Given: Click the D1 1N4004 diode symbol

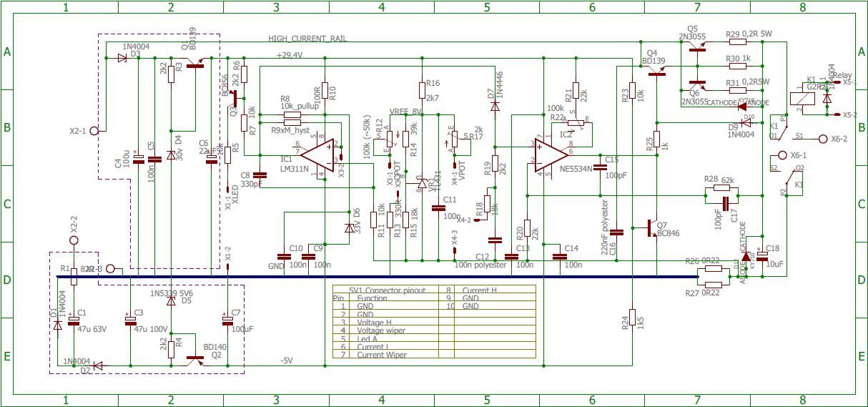Looking at the screenshot, I should [57, 325].
